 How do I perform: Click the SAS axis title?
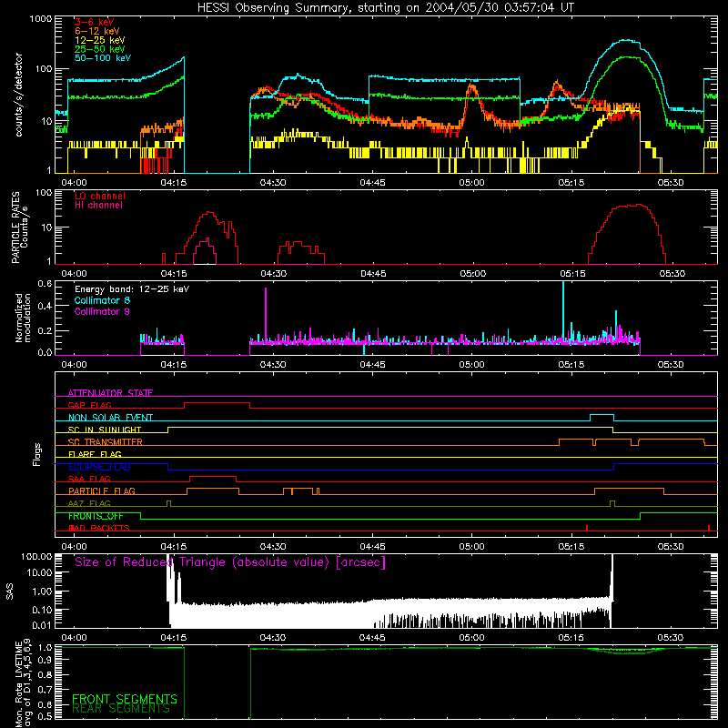coord(10,591)
